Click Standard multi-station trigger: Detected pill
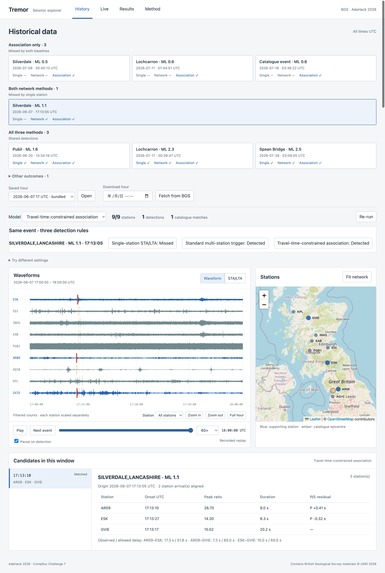This screenshot has height=573, width=385. (x=225, y=243)
